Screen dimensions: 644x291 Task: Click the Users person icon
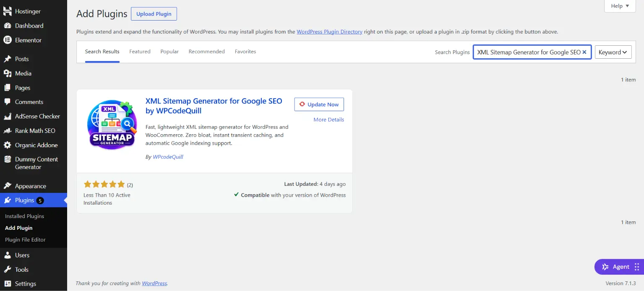pyautogui.click(x=8, y=255)
